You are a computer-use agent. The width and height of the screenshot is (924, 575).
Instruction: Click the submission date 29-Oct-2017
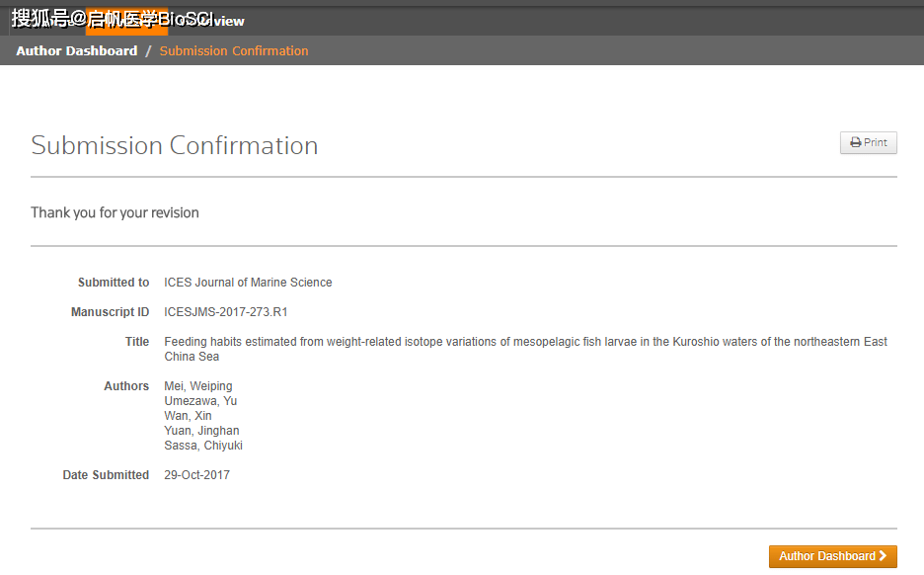(x=196, y=475)
